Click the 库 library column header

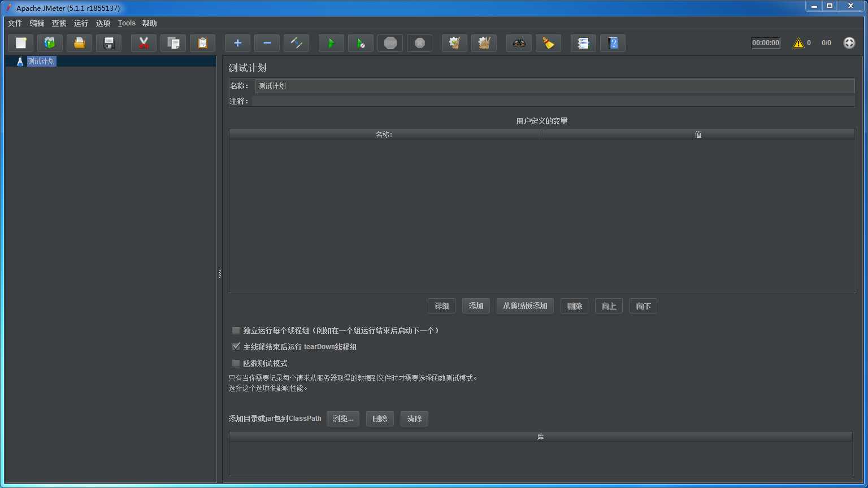click(x=541, y=437)
